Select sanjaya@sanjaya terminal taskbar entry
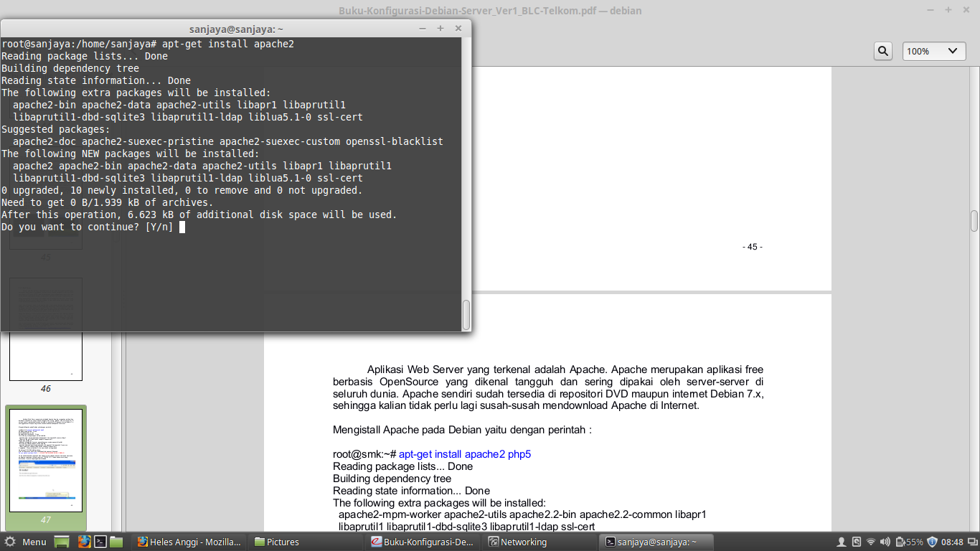 click(x=658, y=542)
